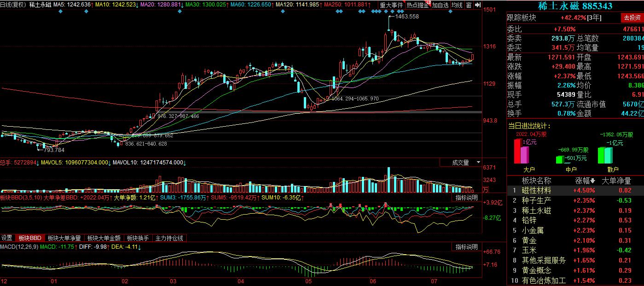644x286 pixels.
Task: Switch to the 板块大单净量 tab
Action: [x=64, y=238]
